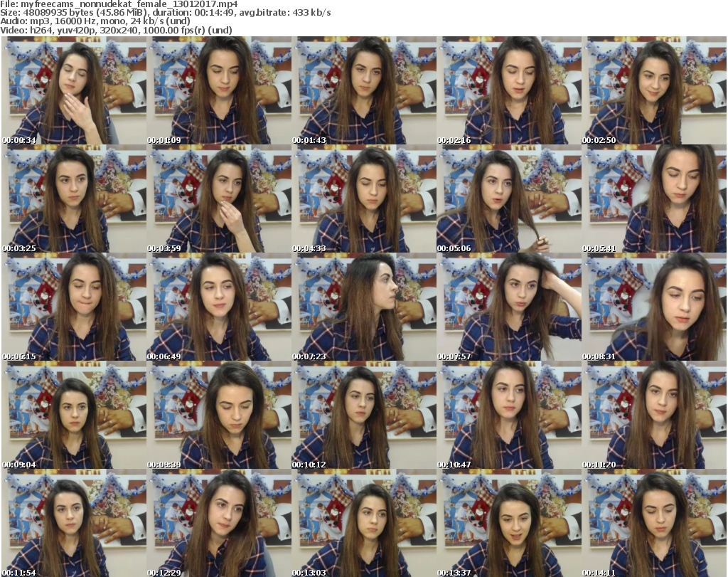This screenshot has width=728, height=577.
Task: Click the Video h264 info line
Action: 116,30
